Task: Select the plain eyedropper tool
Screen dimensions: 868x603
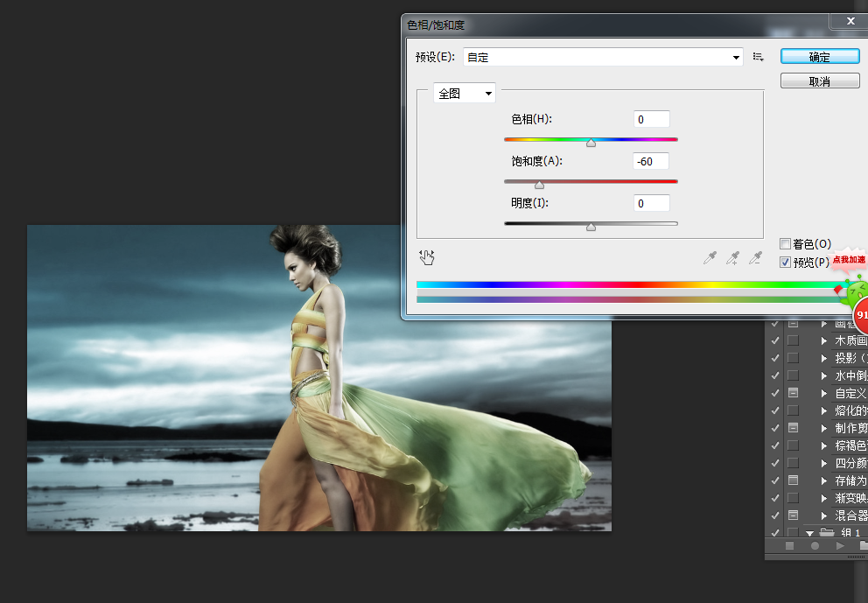Action: tap(710, 257)
